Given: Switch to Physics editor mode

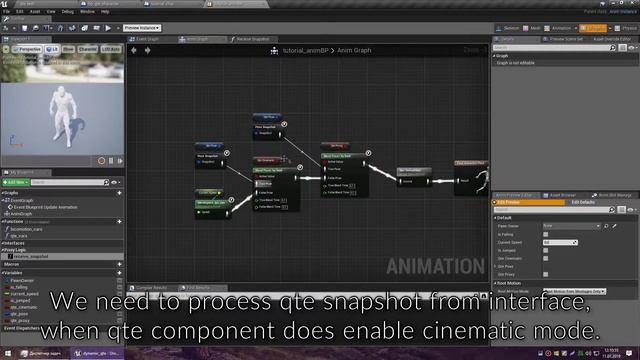Looking at the screenshot, I should point(626,28).
